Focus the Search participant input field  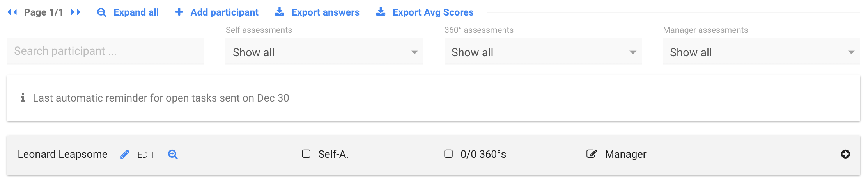(106, 52)
